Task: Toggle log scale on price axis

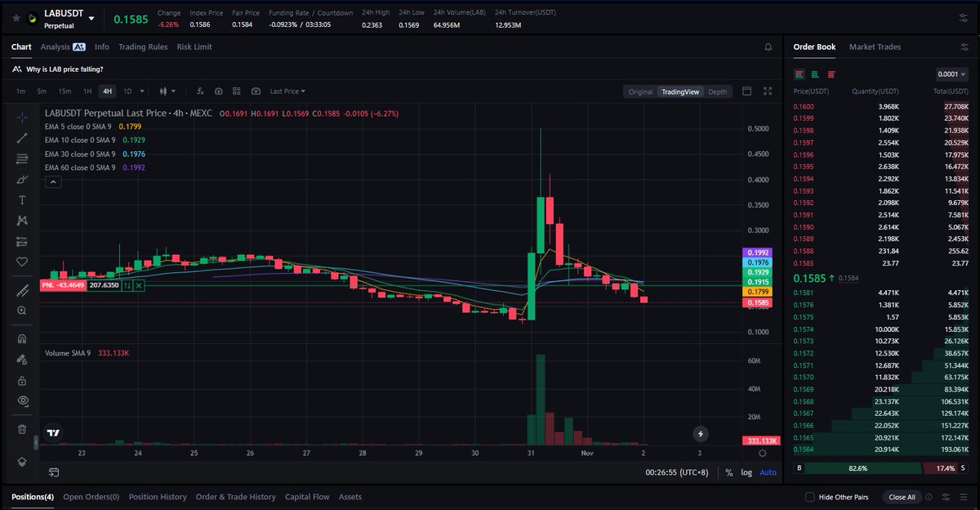Action: click(x=746, y=472)
